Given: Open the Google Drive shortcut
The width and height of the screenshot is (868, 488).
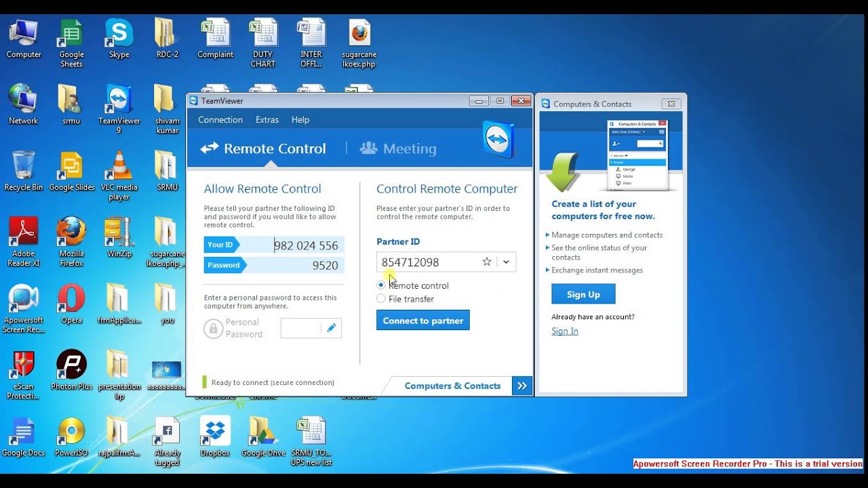Looking at the screenshot, I should (263, 437).
